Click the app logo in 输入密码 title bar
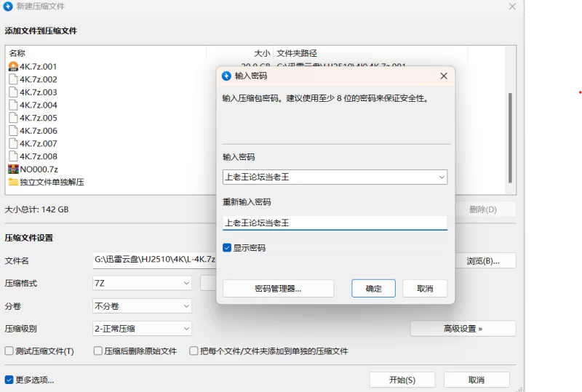This screenshot has width=582, height=392. [x=226, y=76]
